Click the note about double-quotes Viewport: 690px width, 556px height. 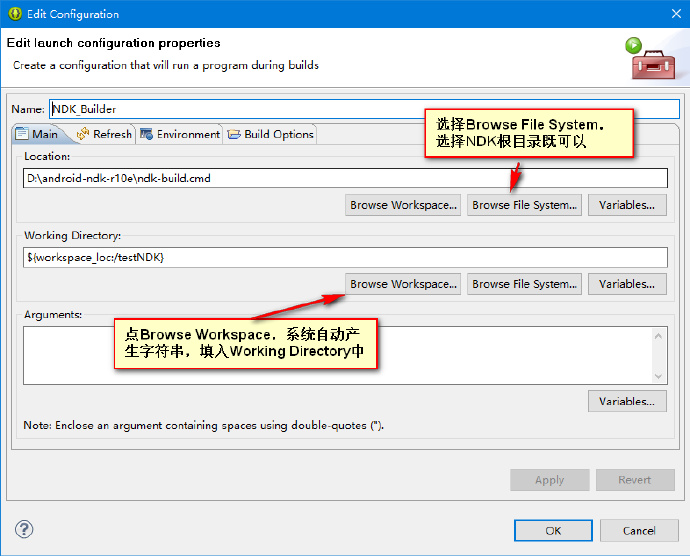tap(204, 425)
